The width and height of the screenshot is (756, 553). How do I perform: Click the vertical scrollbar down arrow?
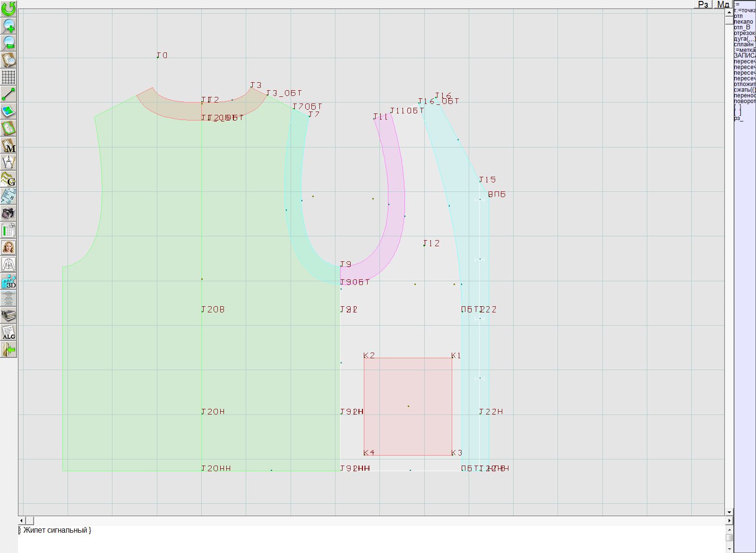point(729,512)
